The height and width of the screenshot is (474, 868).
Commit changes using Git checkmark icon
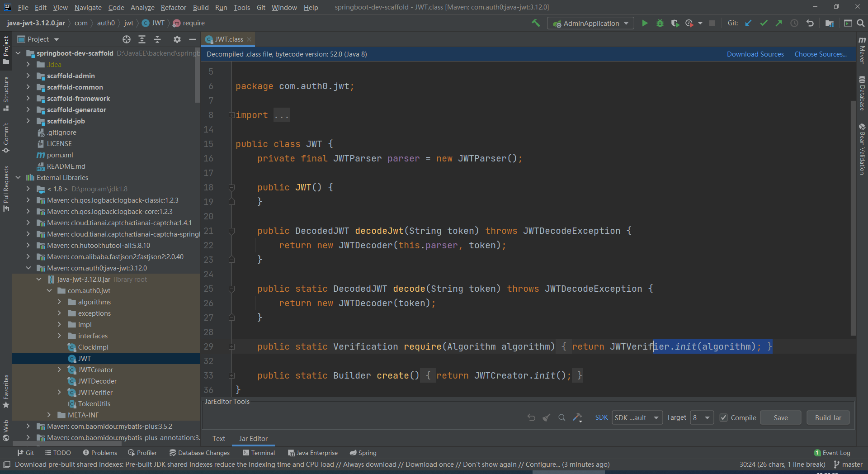tap(764, 23)
